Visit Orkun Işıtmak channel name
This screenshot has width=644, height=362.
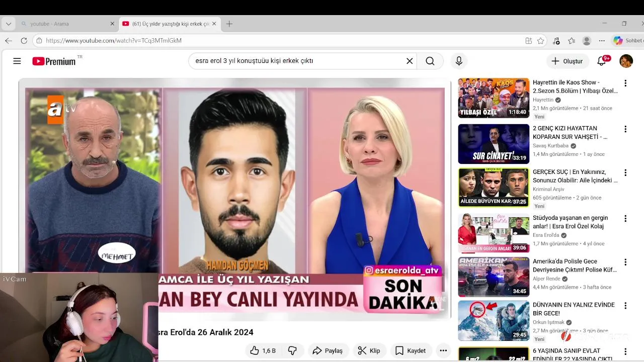[x=548, y=322]
